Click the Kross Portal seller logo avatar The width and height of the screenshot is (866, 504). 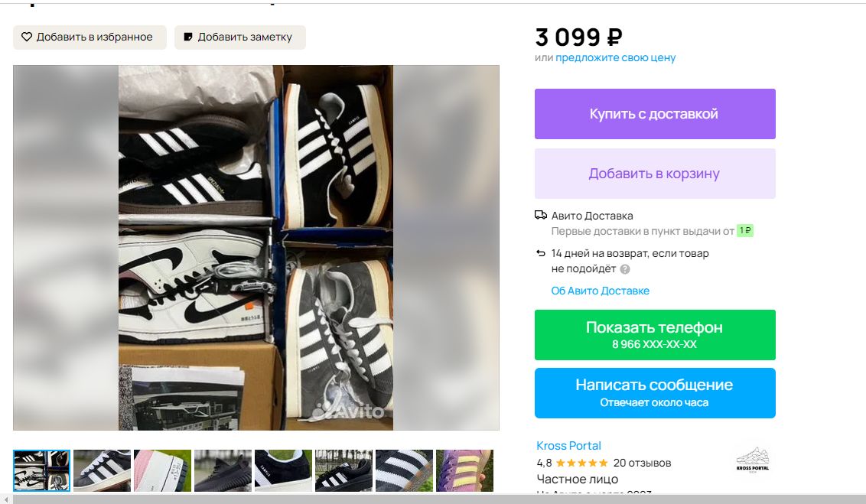pyautogui.click(x=752, y=459)
